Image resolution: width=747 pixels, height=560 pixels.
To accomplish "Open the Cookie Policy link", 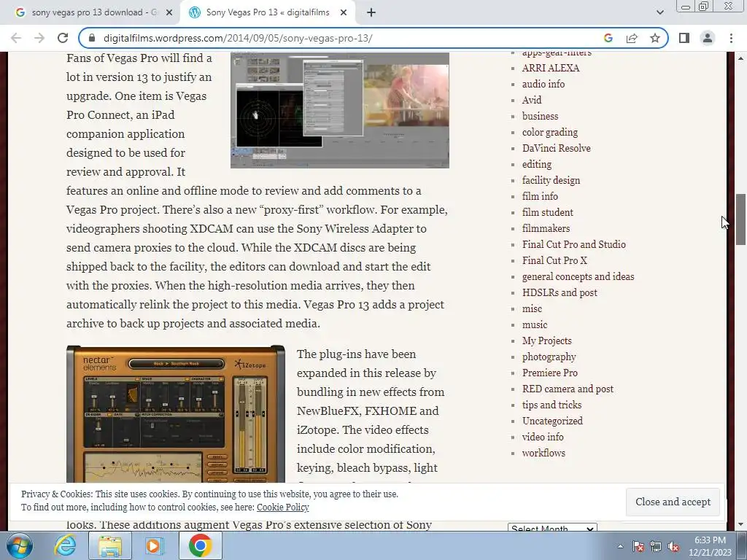I will [x=283, y=507].
